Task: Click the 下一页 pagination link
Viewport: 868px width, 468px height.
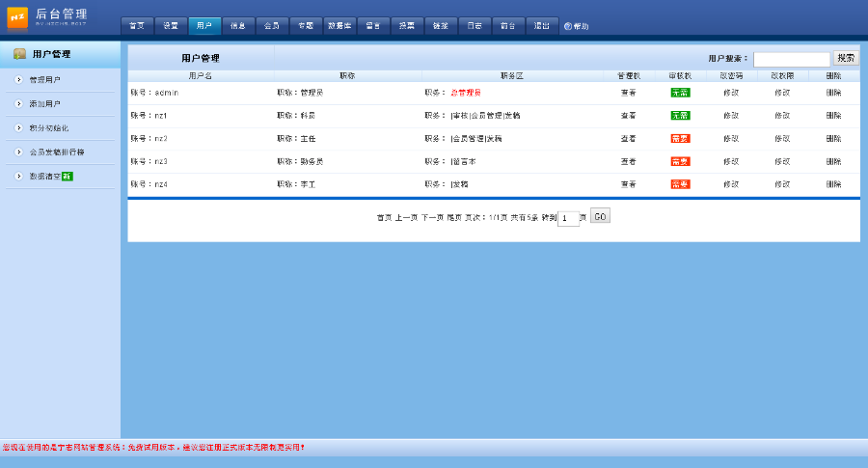Action: (432, 218)
